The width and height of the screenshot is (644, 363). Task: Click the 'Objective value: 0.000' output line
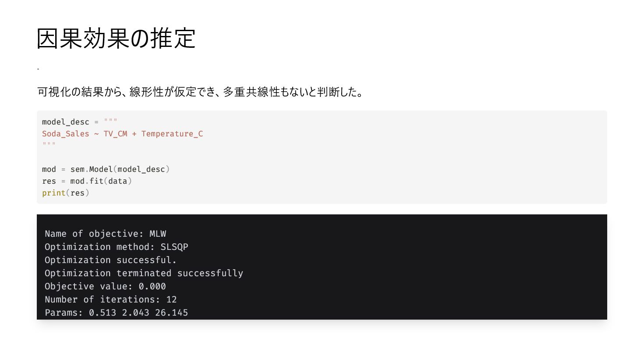tap(106, 286)
